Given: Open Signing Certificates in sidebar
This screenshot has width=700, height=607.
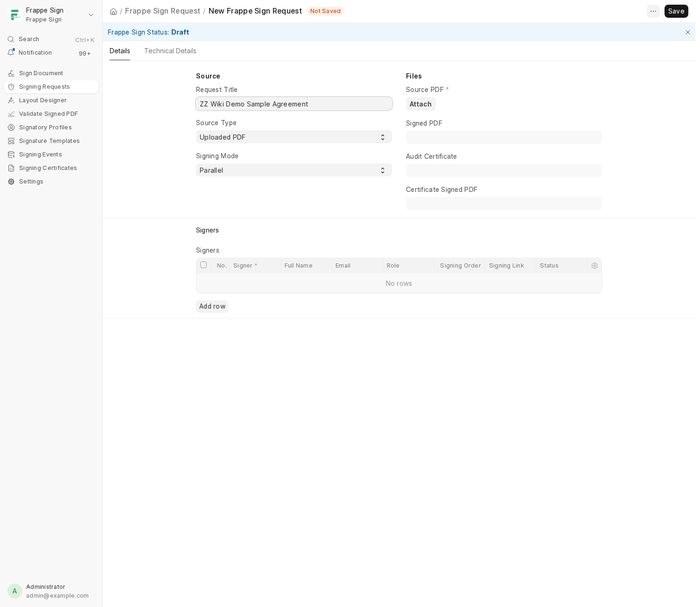Looking at the screenshot, I should (51, 168).
